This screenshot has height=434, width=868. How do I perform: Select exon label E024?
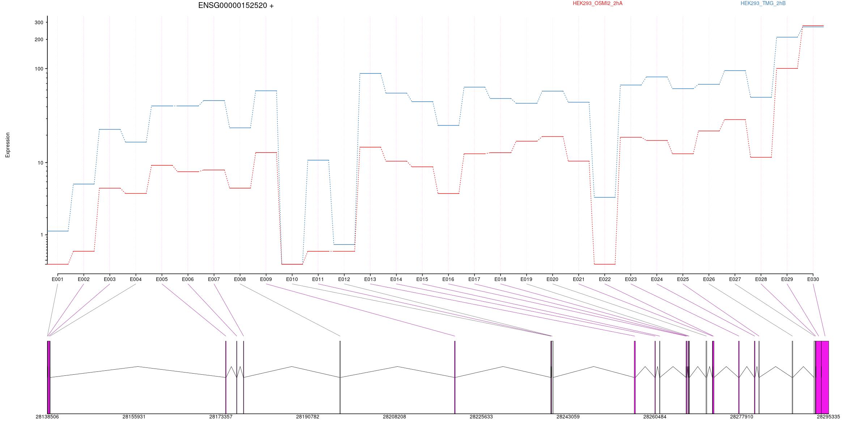click(657, 279)
